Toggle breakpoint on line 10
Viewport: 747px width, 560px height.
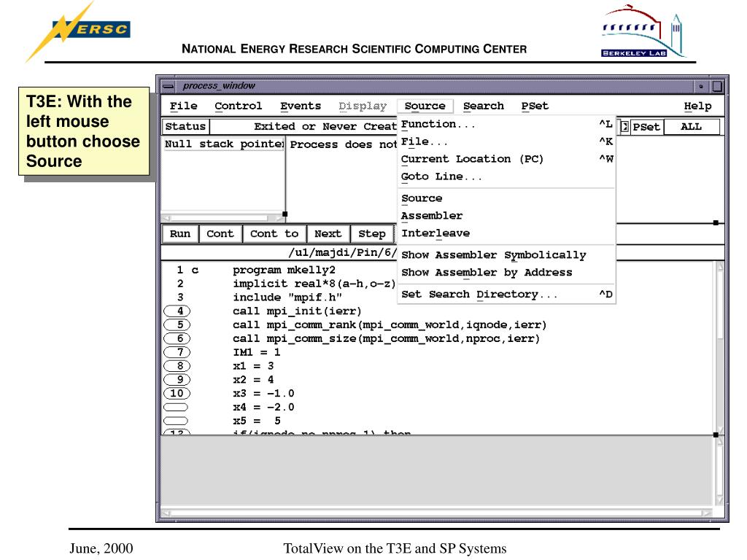[177, 393]
